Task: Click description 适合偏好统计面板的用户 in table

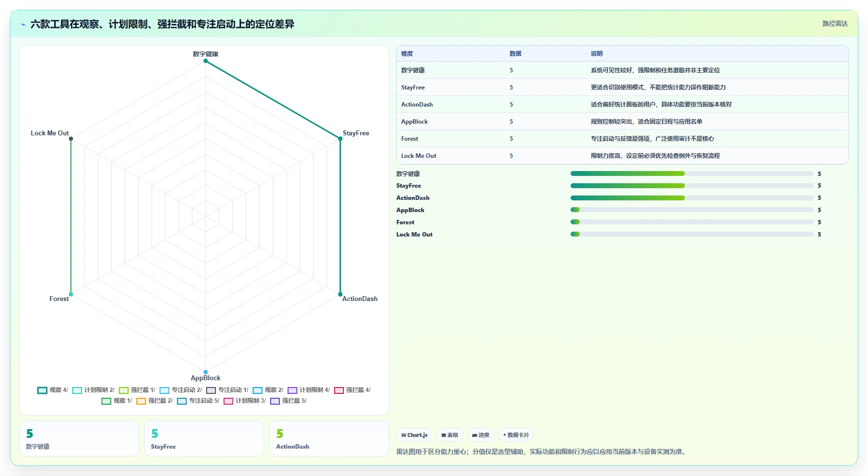Action: pos(661,105)
